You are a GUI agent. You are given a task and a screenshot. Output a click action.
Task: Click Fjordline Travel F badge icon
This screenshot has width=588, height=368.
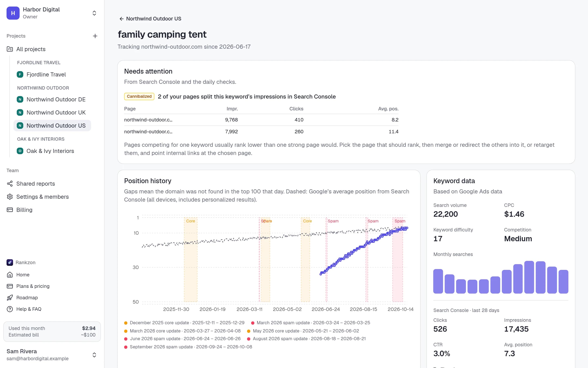coord(20,74)
